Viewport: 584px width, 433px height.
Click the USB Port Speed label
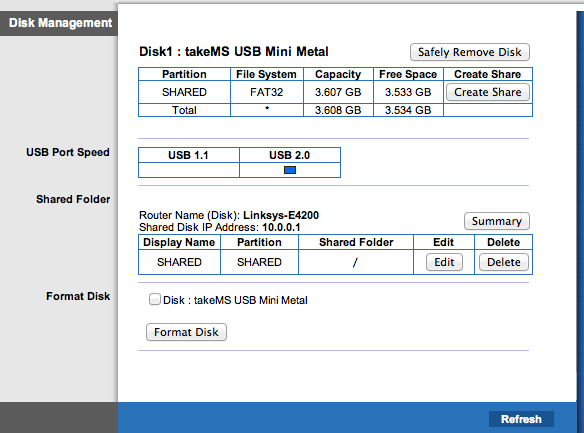coord(68,152)
